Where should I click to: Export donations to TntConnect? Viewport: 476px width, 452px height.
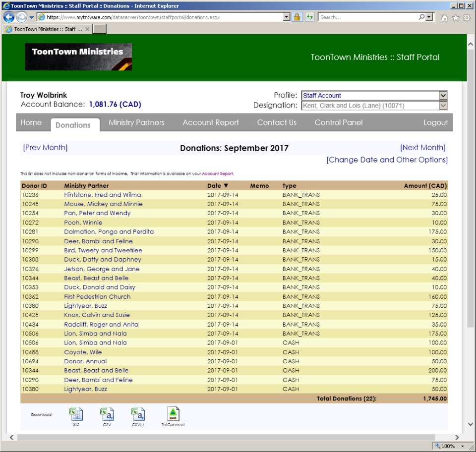coord(173,414)
